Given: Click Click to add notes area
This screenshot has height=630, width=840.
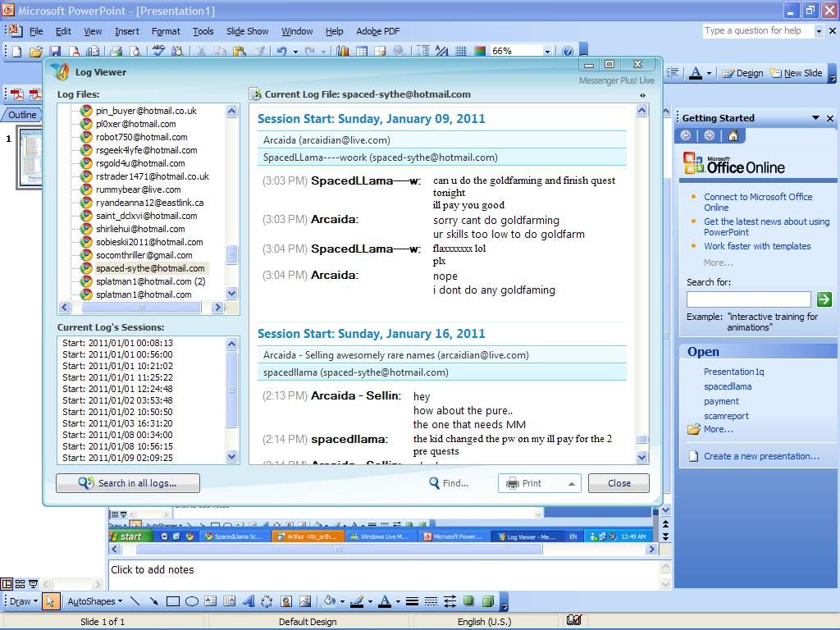Looking at the screenshot, I should coord(384,573).
